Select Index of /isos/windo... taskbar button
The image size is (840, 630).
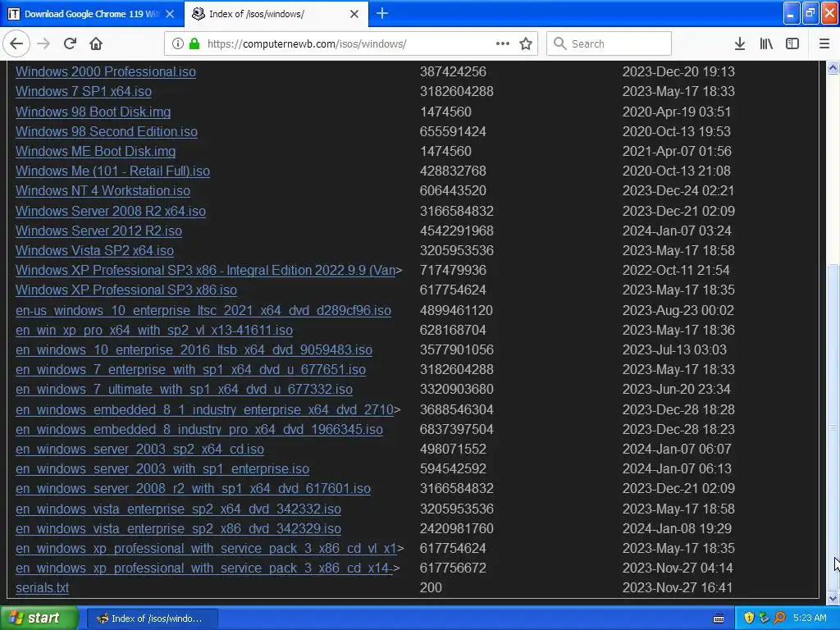click(x=152, y=619)
